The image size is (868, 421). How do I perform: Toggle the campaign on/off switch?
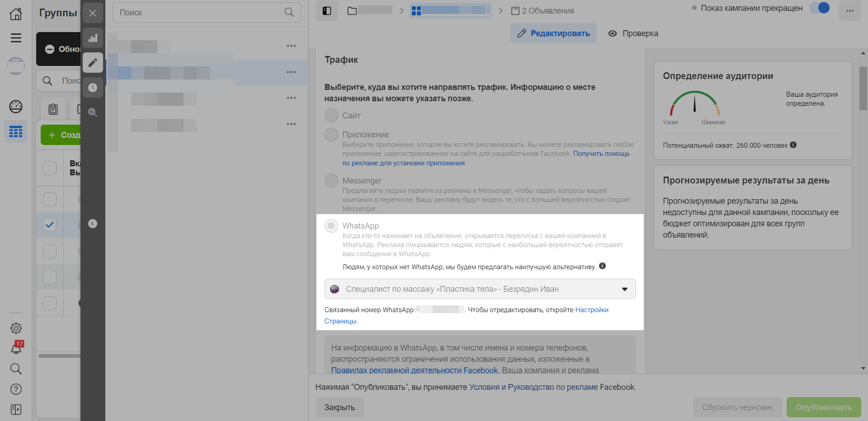[819, 8]
